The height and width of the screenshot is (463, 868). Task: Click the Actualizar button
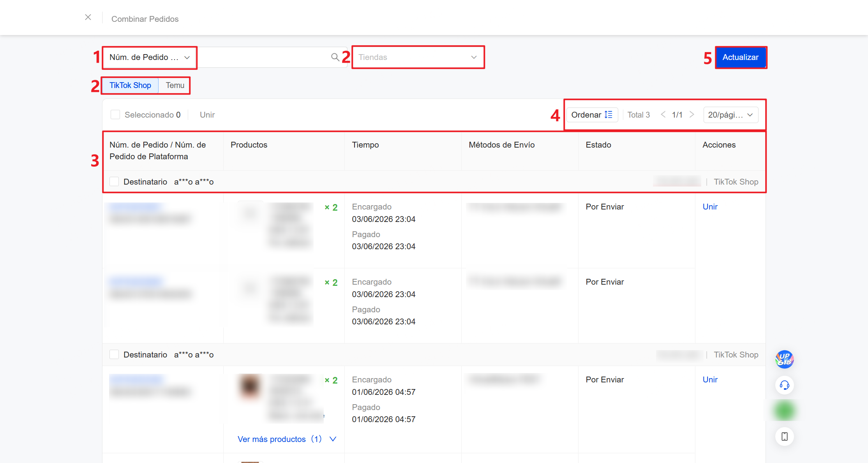coord(741,57)
